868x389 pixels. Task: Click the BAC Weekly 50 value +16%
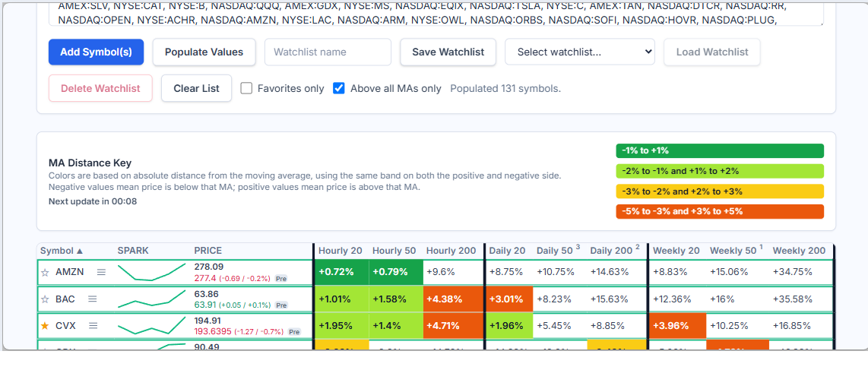(x=722, y=299)
